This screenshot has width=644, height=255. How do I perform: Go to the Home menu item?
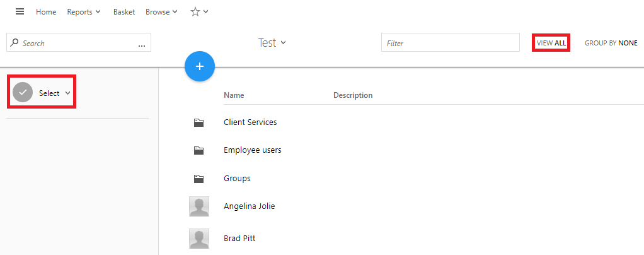pos(46,12)
